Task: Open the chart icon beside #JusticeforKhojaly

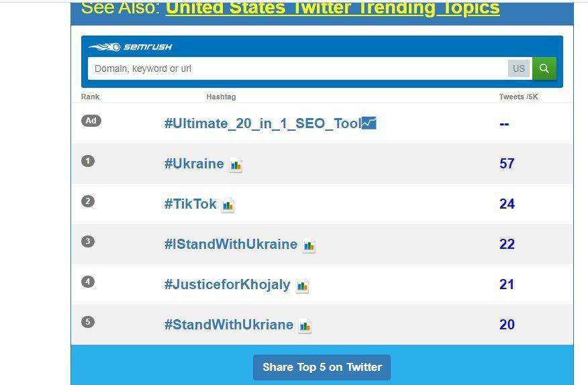Action: 302,286
